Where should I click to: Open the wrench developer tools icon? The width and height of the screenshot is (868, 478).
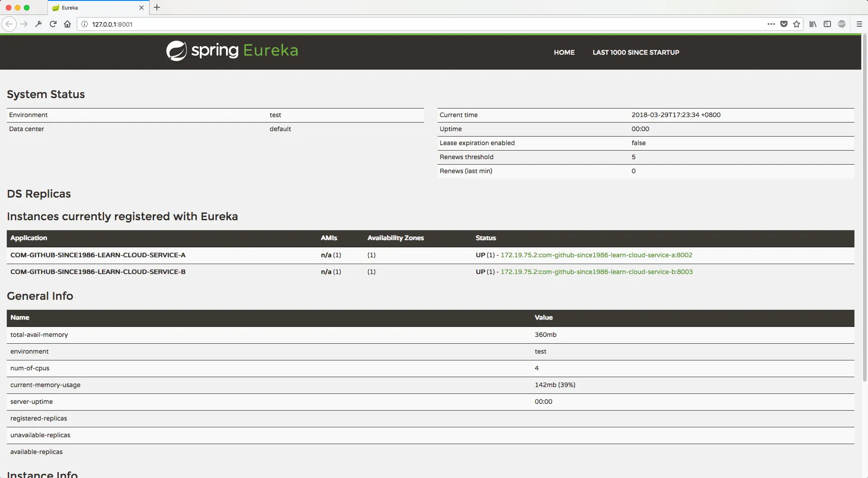38,24
